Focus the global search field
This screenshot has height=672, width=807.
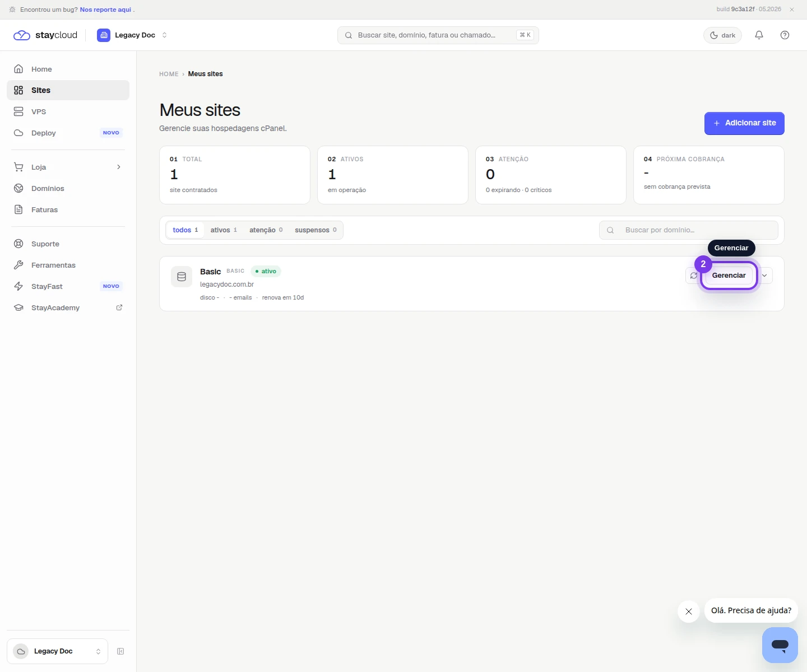(438, 35)
